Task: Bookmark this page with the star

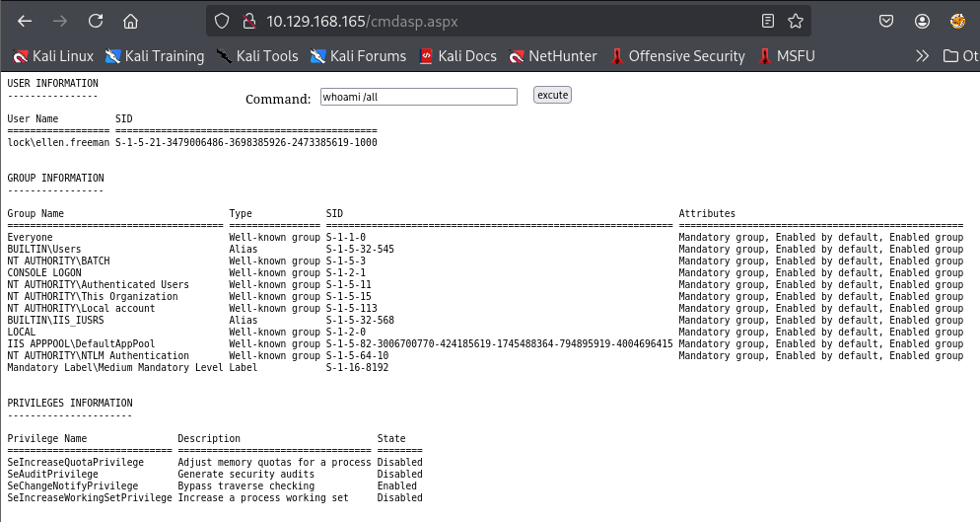Action: coord(795,21)
